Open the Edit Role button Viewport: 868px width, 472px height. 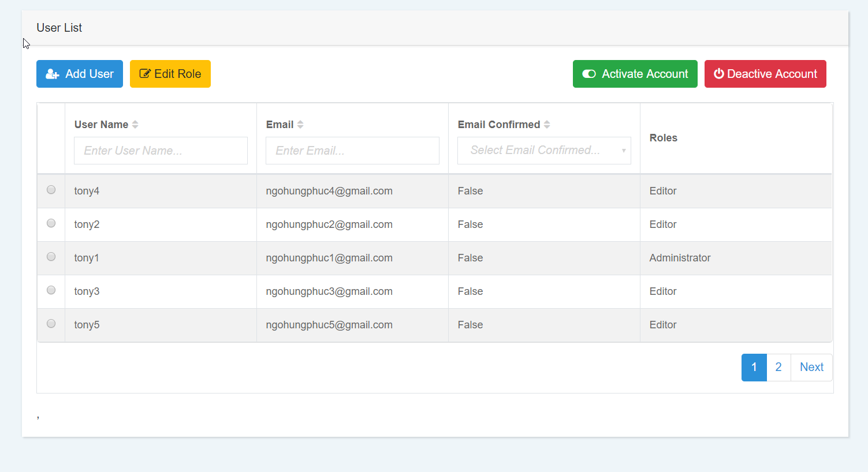click(x=170, y=74)
